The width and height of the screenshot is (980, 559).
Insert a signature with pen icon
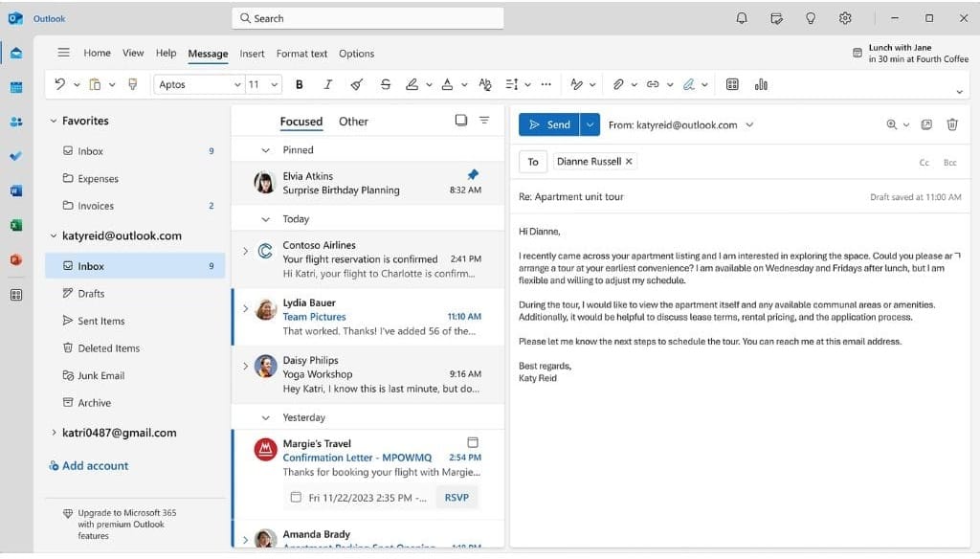[x=689, y=84]
